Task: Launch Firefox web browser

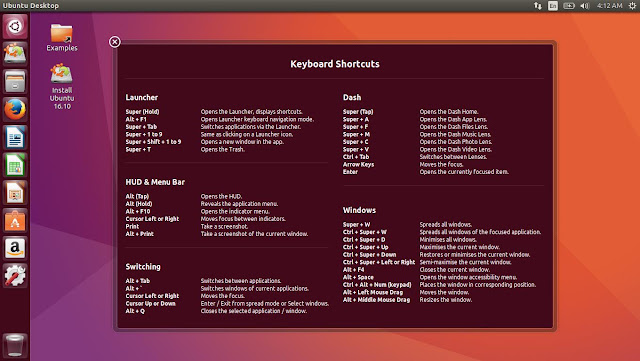Action: [x=15, y=109]
